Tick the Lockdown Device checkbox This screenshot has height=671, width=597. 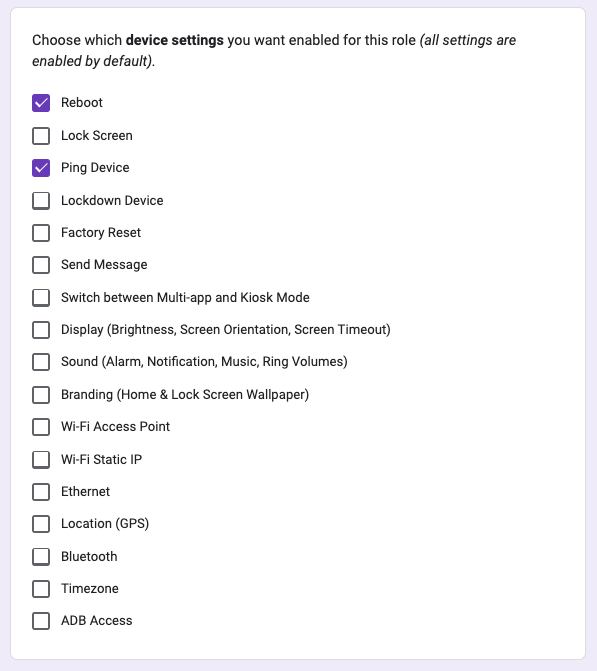pos(41,201)
